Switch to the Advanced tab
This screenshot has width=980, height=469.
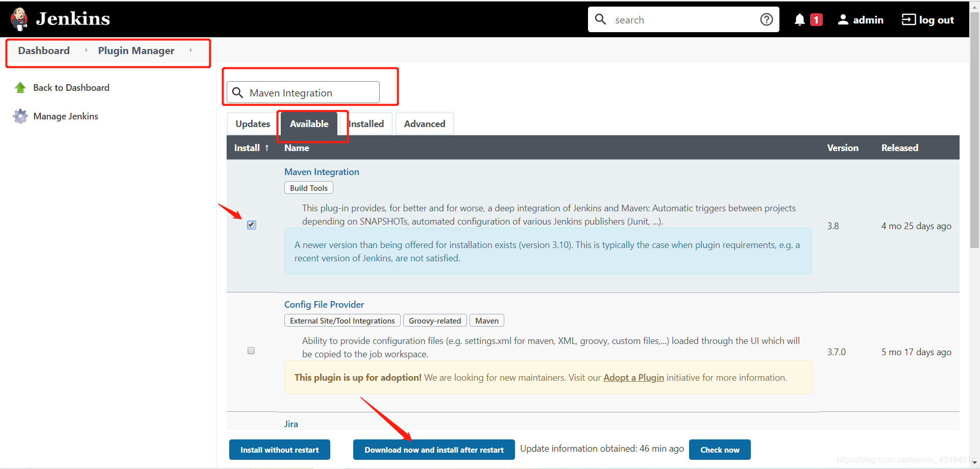[425, 124]
